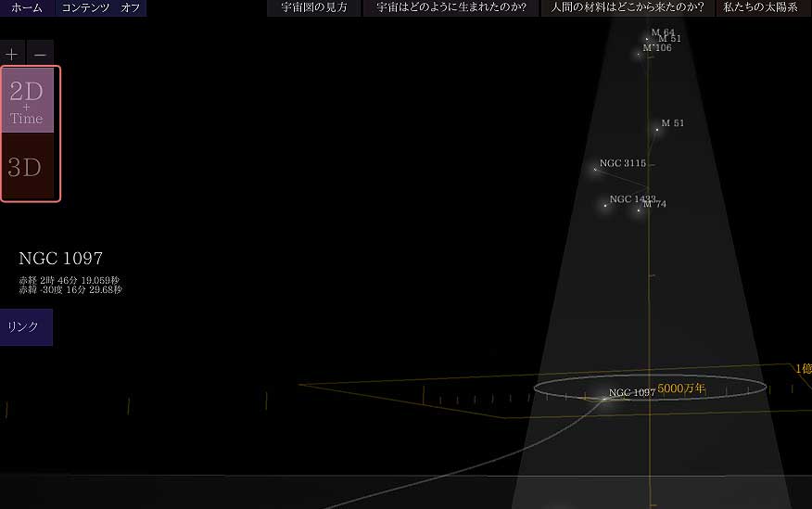The height and width of the screenshot is (509, 812).
Task: Zoom out with the minus button
Action: click(x=40, y=54)
